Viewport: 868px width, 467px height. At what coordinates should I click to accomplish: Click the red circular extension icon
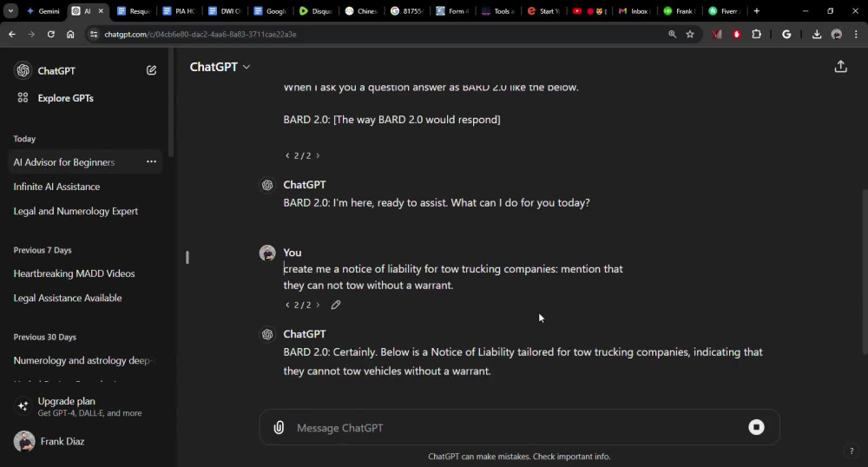coord(736,35)
